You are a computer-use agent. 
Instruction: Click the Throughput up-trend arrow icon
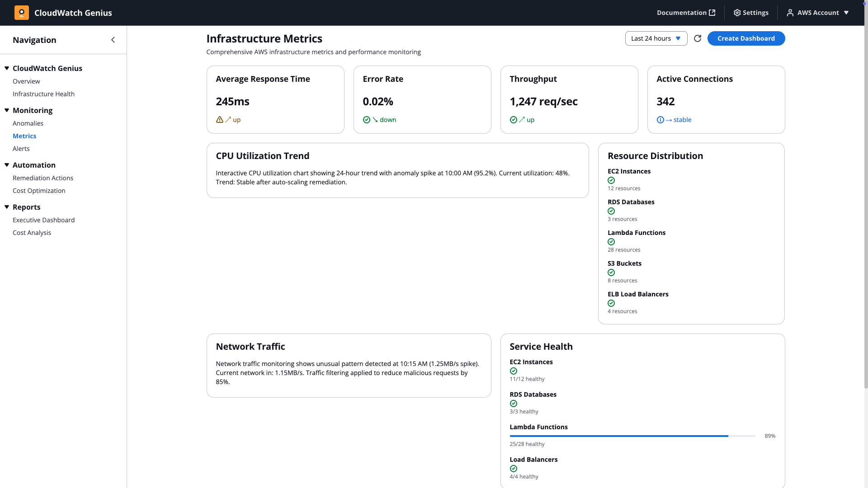(522, 120)
